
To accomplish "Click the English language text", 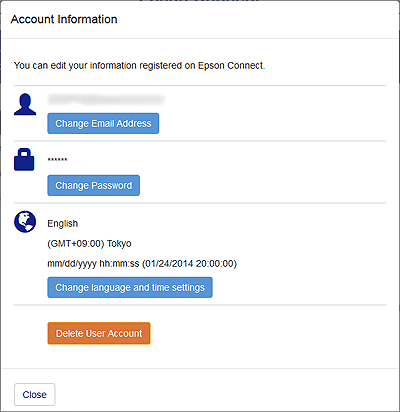I will [63, 223].
